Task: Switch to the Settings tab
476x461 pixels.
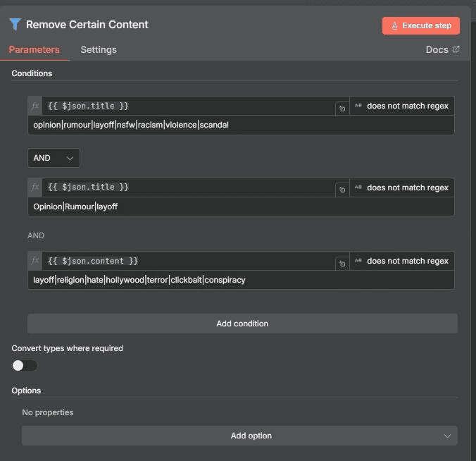Action: [x=99, y=50]
